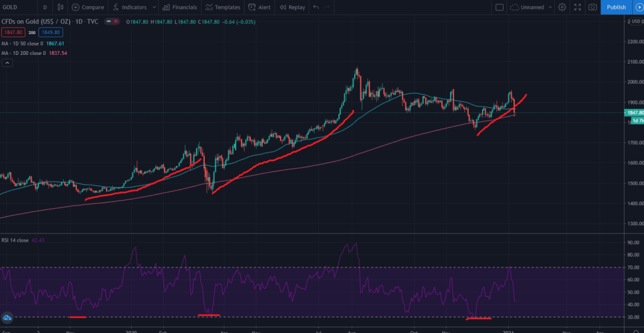Take a chart snapshot with camera icon
Screen dimensions: 644x333
[x=592, y=7]
